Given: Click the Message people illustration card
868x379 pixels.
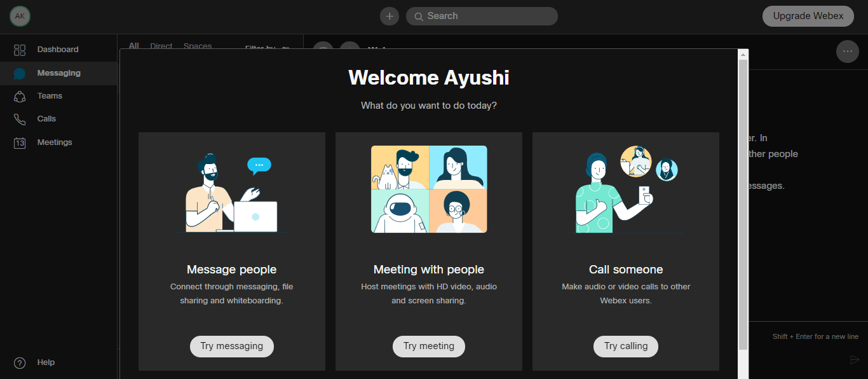Looking at the screenshot, I should 232,193.
